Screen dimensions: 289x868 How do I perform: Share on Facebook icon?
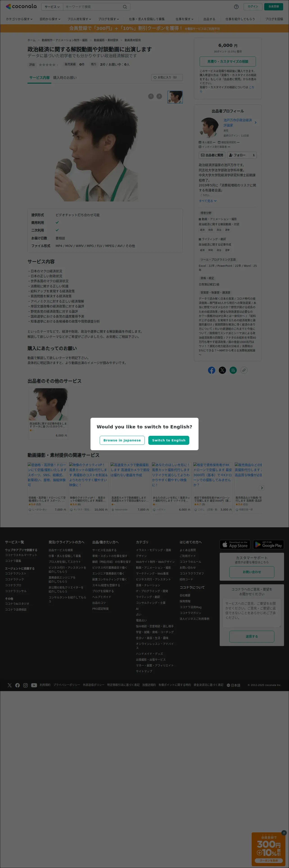click(x=212, y=370)
